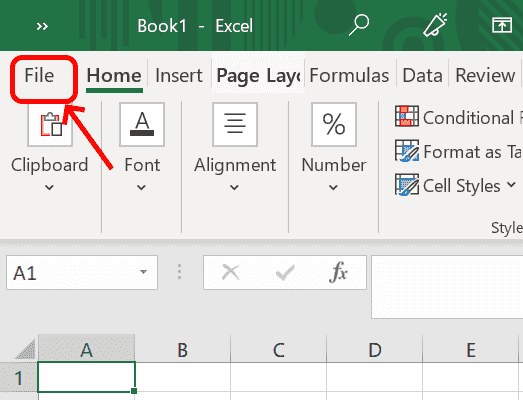
Task: Open the Name Box dropdown arrow
Action: (143, 272)
